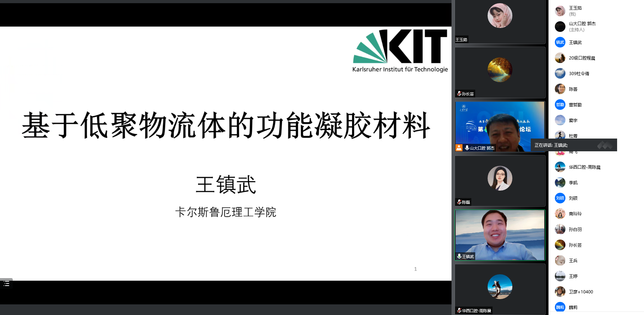Click the list icon below the slide
Viewport: 644px width, 315px height.
(x=6, y=283)
